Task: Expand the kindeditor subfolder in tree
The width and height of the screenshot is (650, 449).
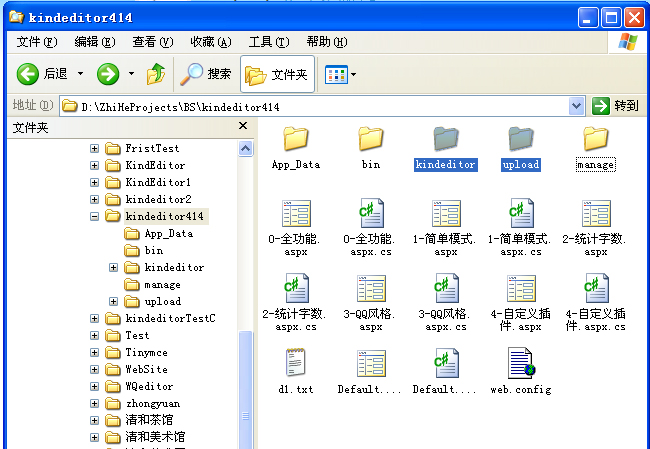Action: (x=113, y=267)
